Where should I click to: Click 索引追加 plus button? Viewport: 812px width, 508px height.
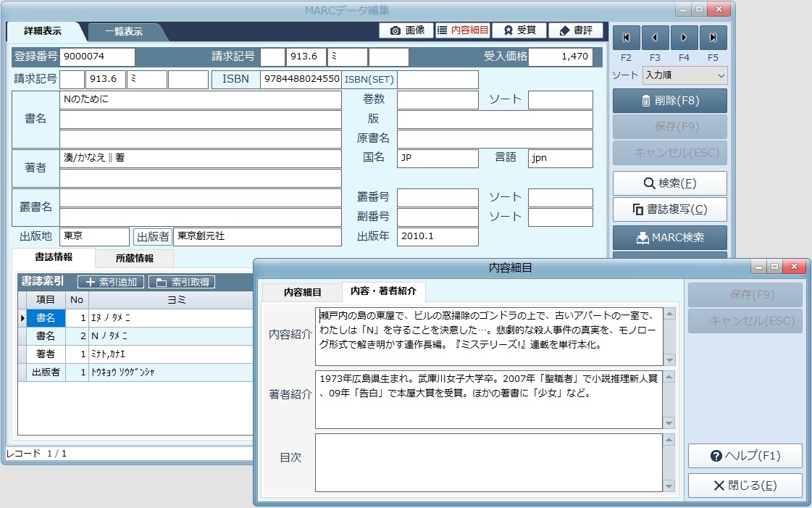click(111, 282)
